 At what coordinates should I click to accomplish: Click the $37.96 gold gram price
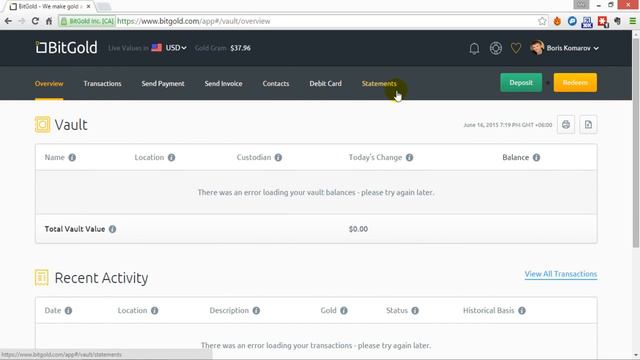240,48
